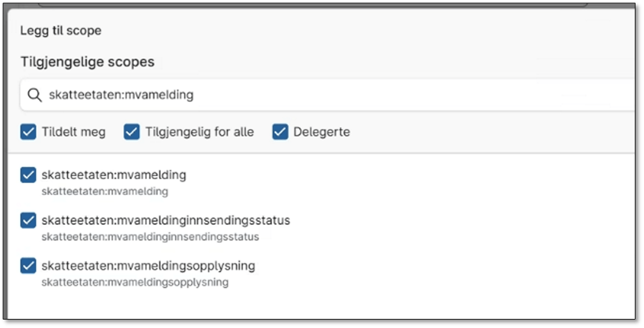
Task: Click the Delegerte label text
Action: coord(322,132)
